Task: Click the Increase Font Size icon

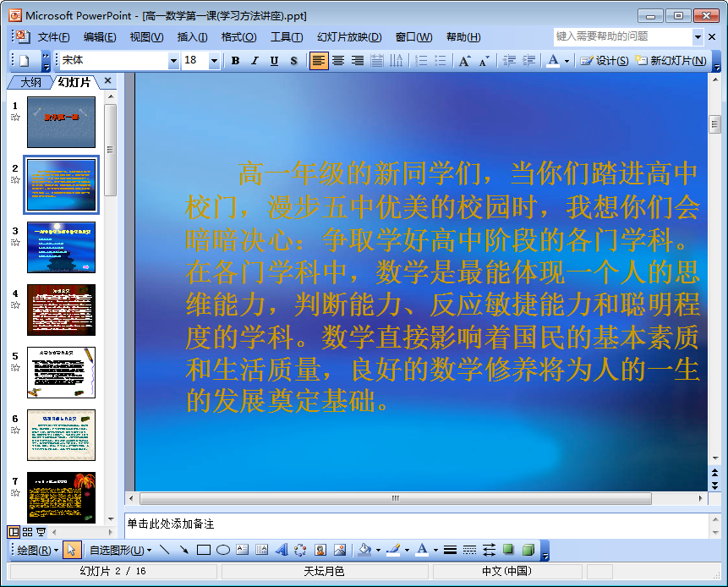Action: click(x=464, y=61)
